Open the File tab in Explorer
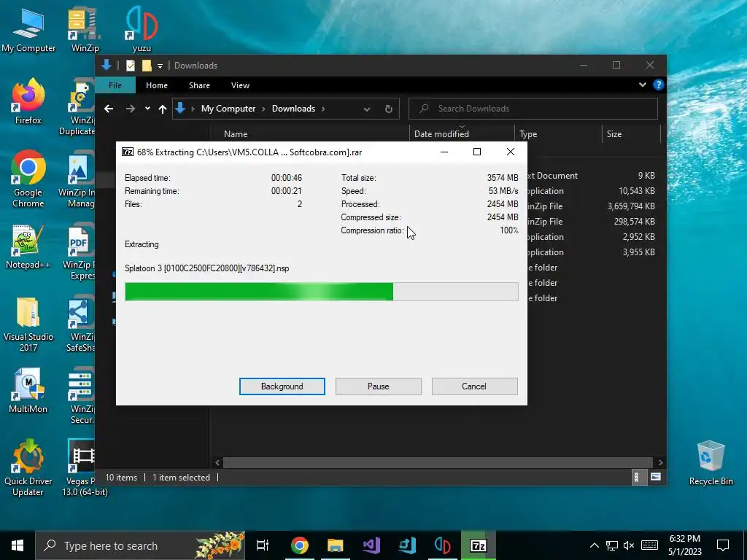Screen dimensions: 747x560 115,85
